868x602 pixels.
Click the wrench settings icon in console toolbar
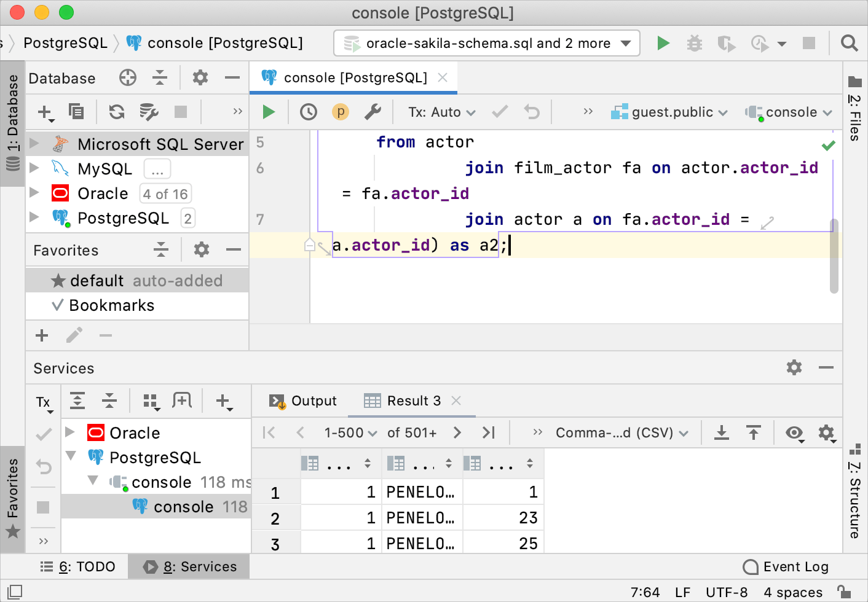point(373,112)
